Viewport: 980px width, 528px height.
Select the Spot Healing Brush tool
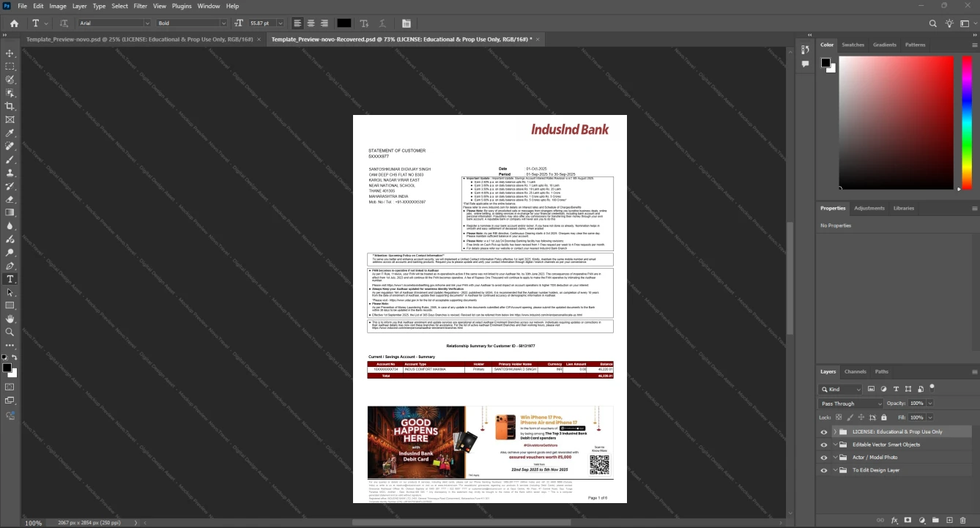(10, 146)
